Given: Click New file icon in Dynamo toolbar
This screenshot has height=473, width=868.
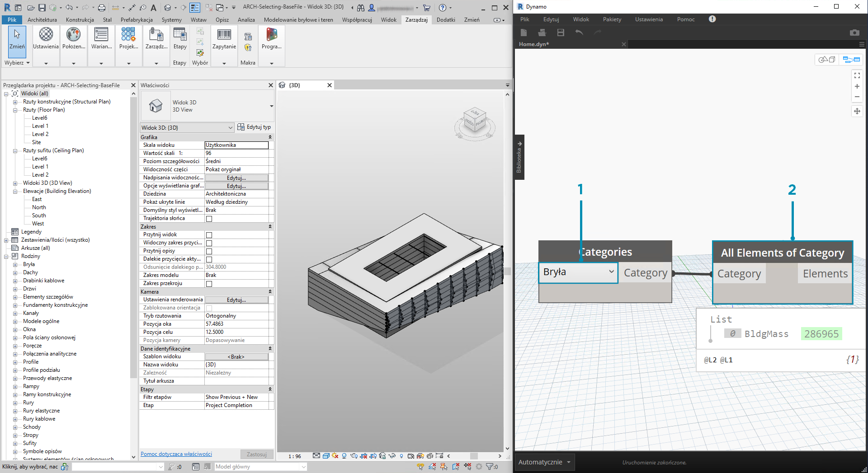Looking at the screenshot, I should pos(524,33).
